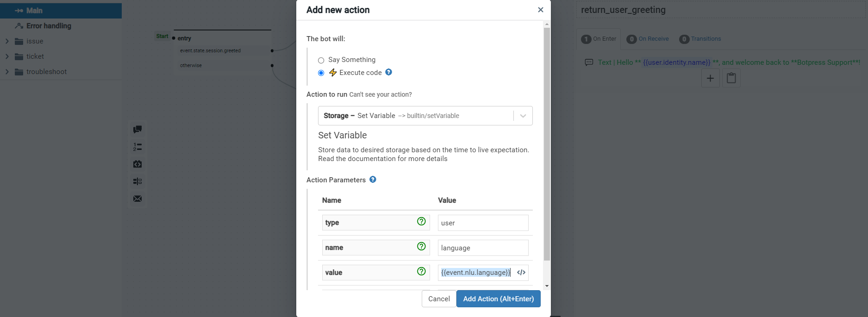Switch to the Transitions tab

(x=700, y=39)
